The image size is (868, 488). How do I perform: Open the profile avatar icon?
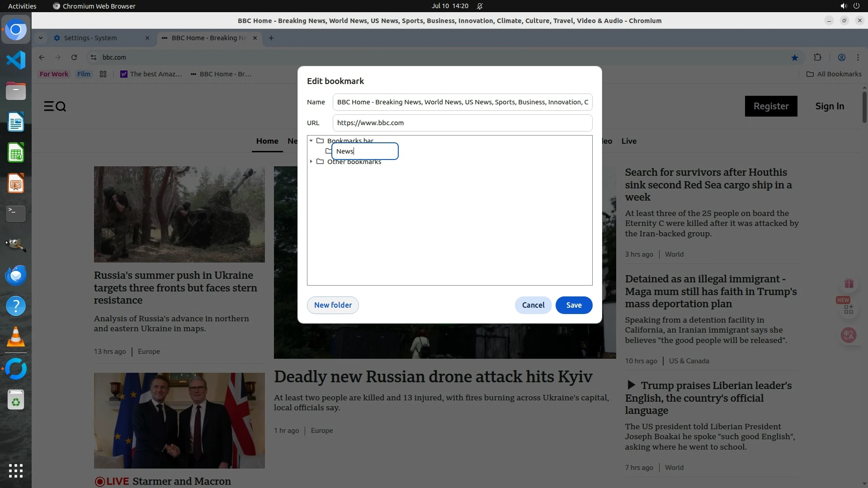point(841,57)
